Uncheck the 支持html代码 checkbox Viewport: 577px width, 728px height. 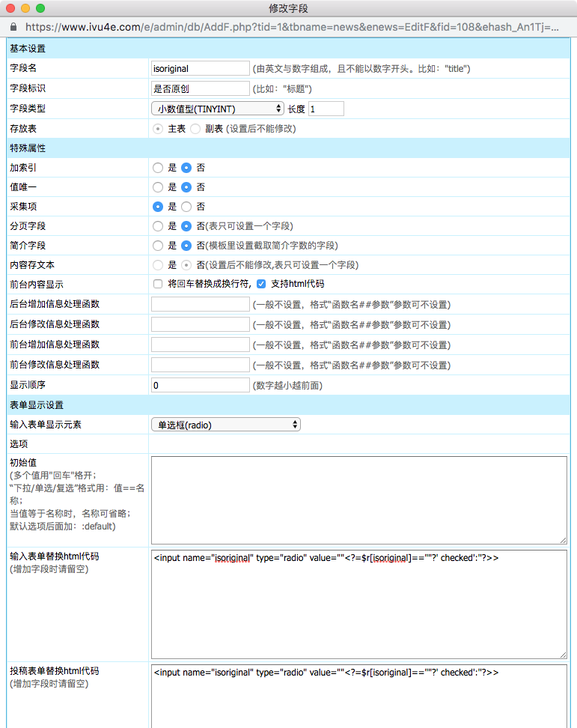click(x=261, y=285)
